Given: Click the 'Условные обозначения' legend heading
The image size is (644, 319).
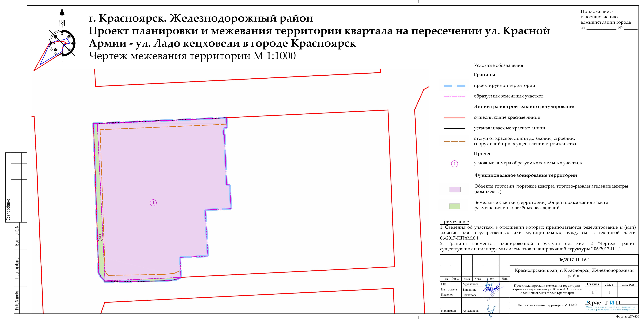Looking at the screenshot, I should [x=498, y=66].
